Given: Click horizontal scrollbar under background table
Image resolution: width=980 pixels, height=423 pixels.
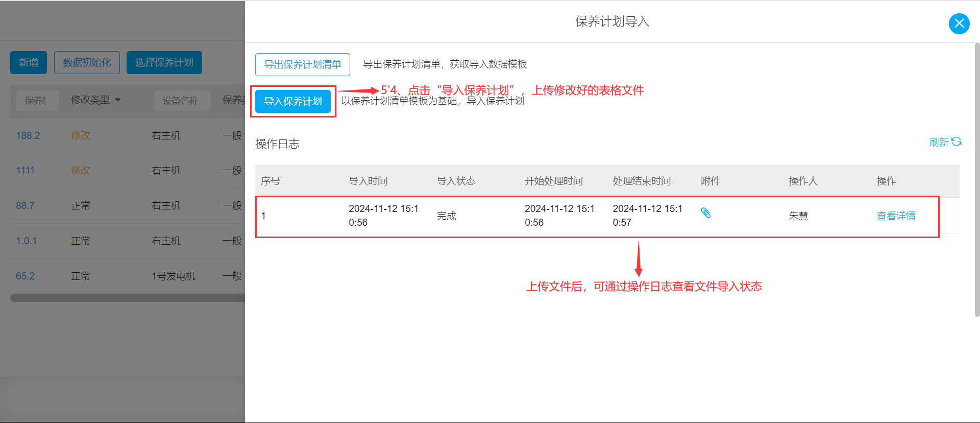Looking at the screenshot, I should (x=128, y=298).
